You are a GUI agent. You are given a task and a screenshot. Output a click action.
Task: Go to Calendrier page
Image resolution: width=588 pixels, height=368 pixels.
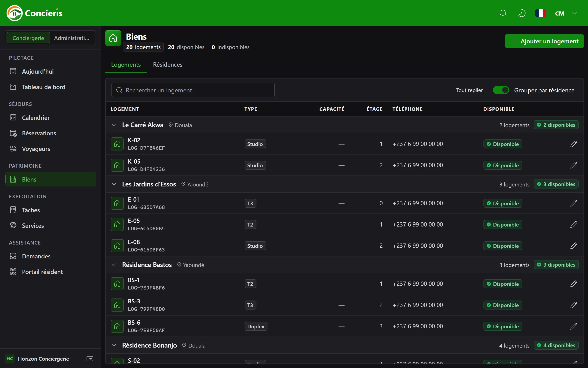coord(50,118)
